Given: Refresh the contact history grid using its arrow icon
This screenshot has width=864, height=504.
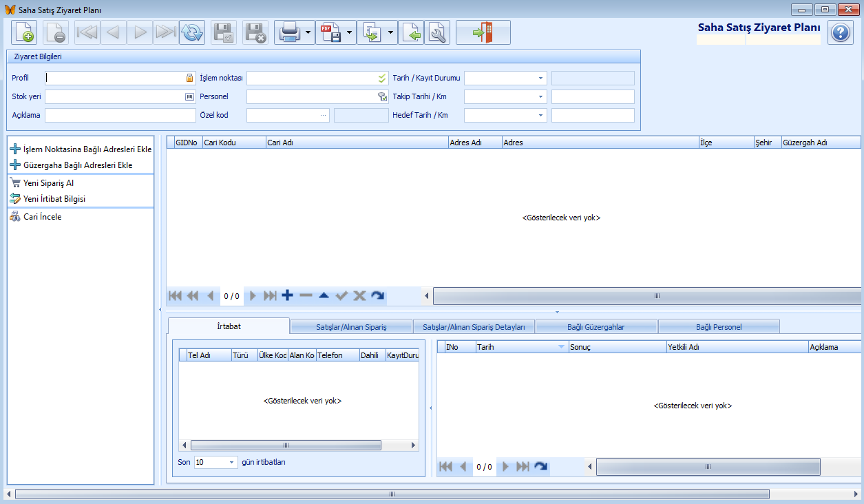Looking at the screenshot, I should (541, 466).
